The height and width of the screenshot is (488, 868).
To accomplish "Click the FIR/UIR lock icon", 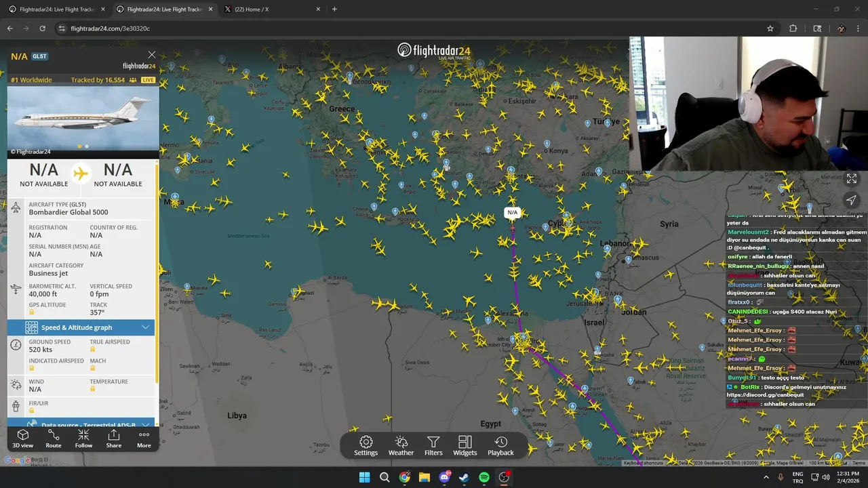I will [32, 410].
